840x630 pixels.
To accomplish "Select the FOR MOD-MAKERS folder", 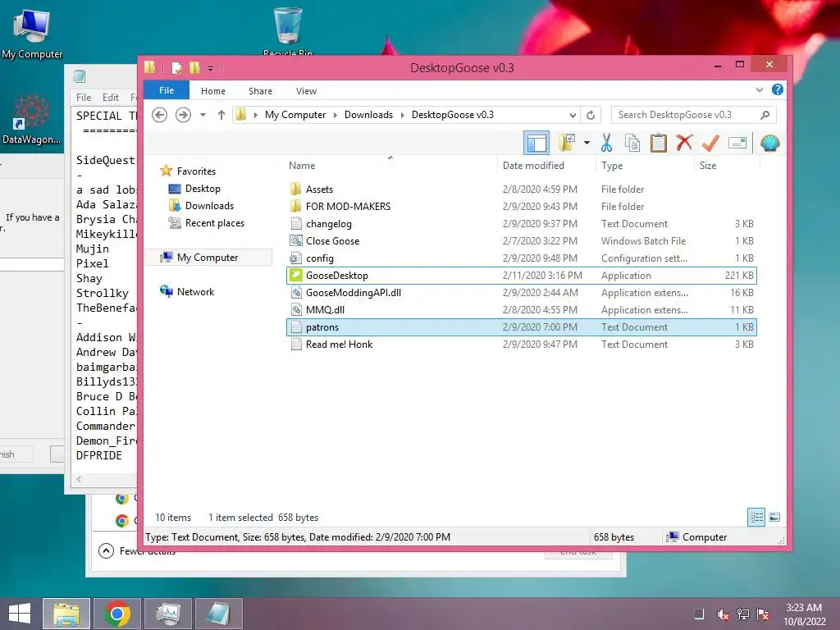I will coord(522,206).
